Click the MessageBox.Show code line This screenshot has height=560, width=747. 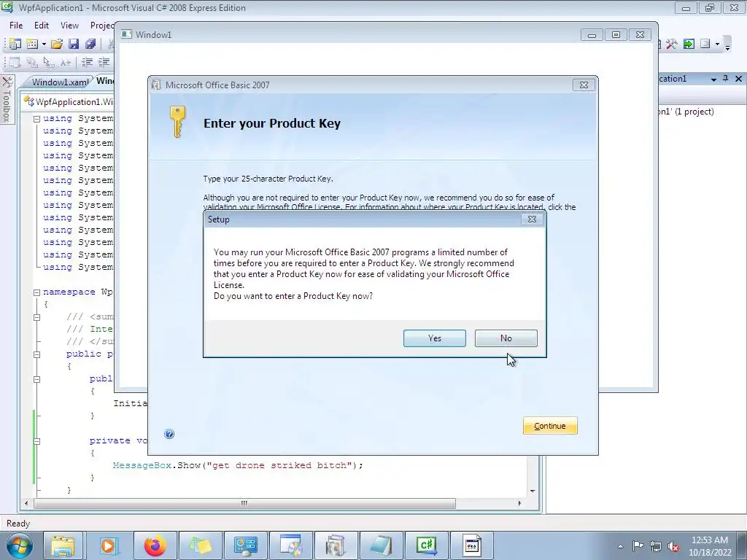(x=238, y=465)
